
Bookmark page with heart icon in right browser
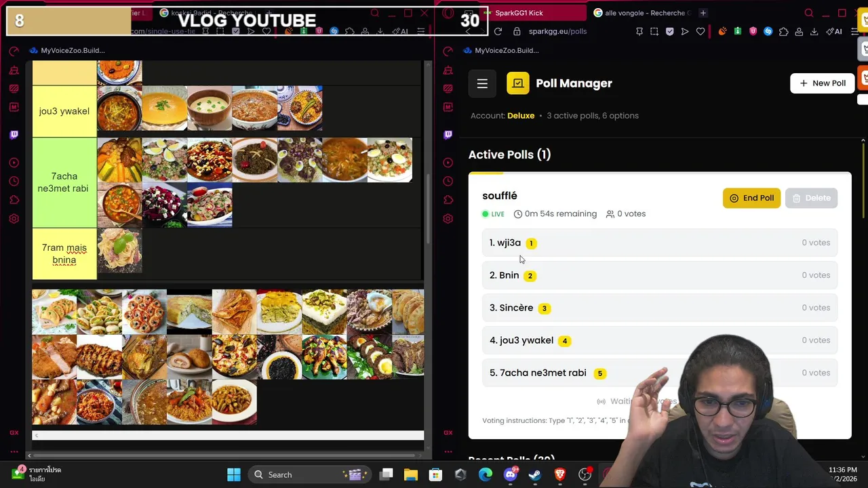point(701,31)
